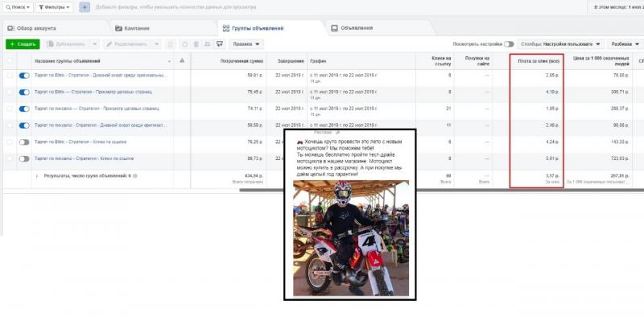
Task: Open the Фильтры dropdown
Action: point(54,7)
